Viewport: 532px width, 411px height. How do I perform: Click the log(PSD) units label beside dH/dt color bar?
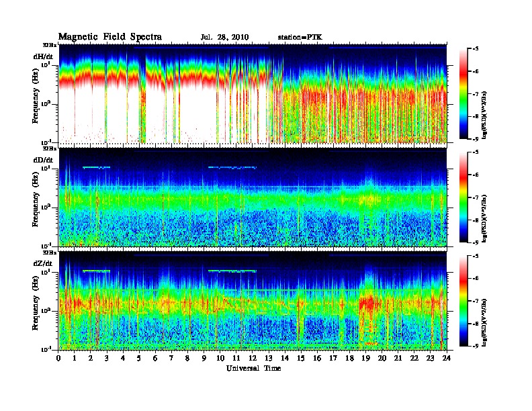(x=485, y=115)
